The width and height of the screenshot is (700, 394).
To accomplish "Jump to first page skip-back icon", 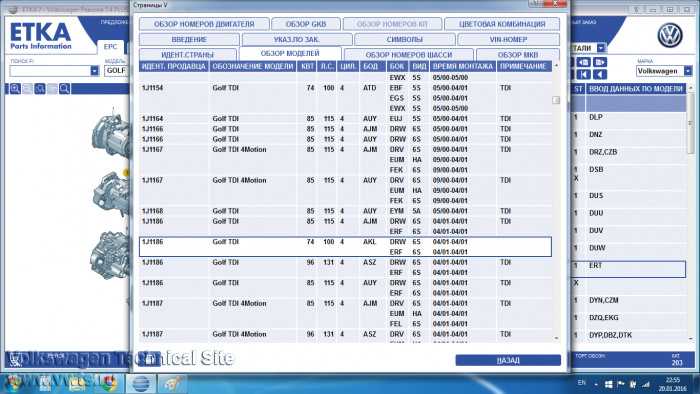I will click(x=583, y=75).
